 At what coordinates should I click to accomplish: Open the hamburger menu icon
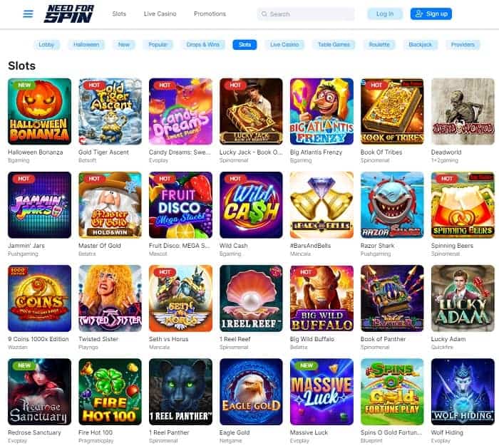(28, 14)
